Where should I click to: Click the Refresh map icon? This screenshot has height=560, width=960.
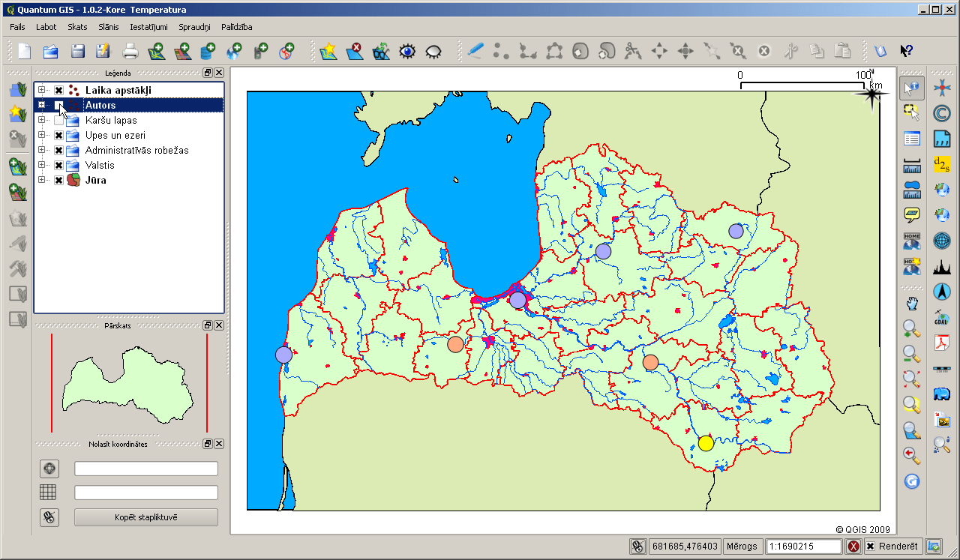[912, 481]
